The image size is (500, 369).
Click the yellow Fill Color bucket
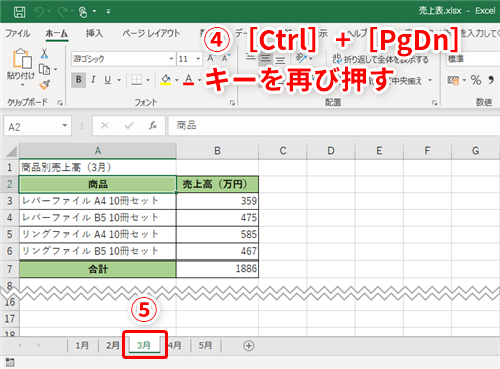166,80
